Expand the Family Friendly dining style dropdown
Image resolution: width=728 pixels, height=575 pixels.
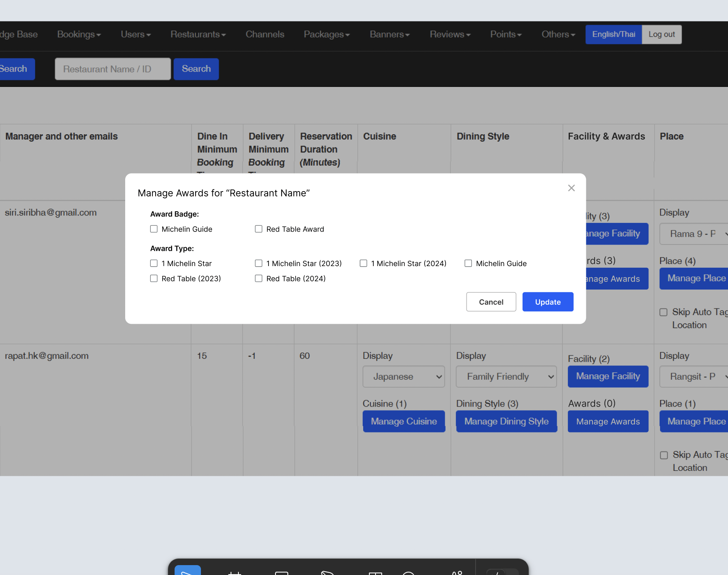pyautogui.click(x=506, y=376)
